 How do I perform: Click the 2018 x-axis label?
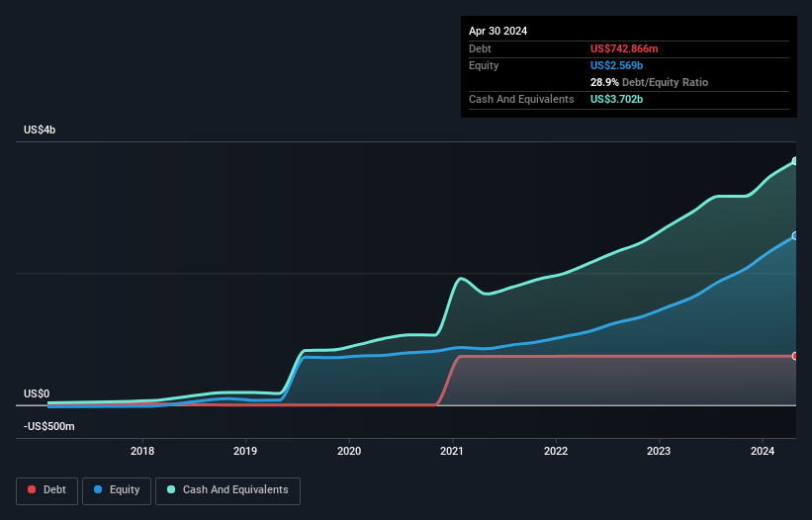click(142, 451)
